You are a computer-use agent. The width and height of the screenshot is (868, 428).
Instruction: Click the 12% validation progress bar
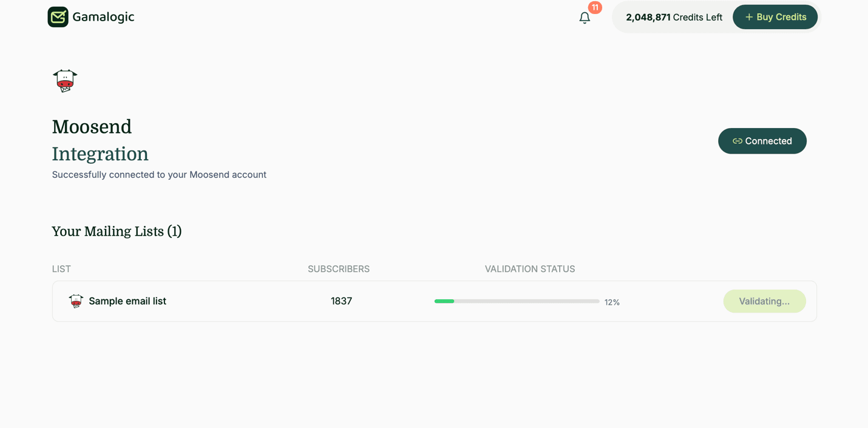[517, 301]
